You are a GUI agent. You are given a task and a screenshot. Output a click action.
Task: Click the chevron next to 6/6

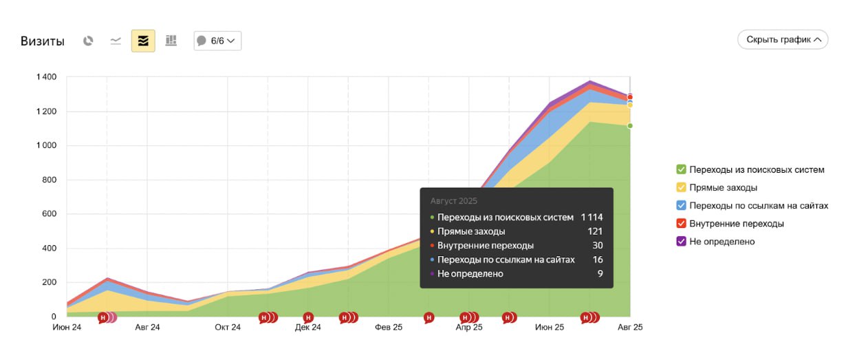231,41
